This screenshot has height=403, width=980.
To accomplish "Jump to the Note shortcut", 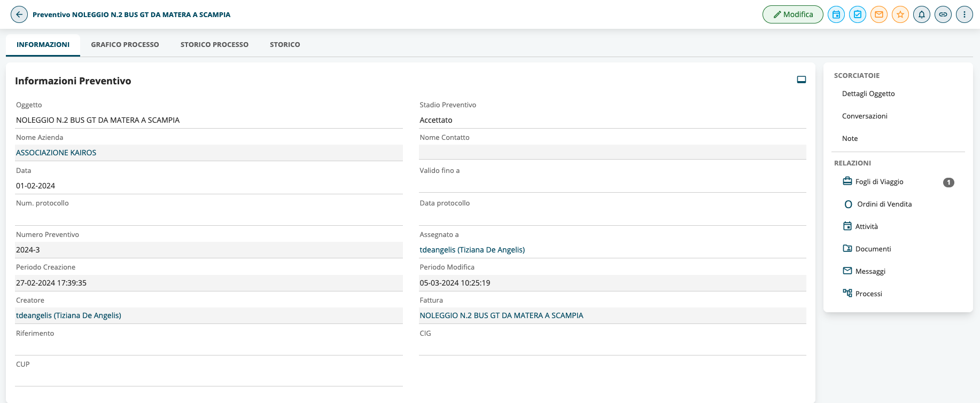I will 850,138.
